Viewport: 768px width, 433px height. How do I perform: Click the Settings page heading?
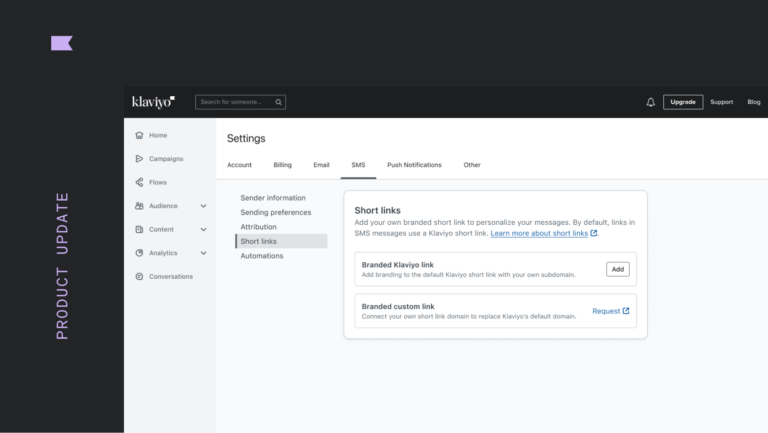[x=246, y=138]
